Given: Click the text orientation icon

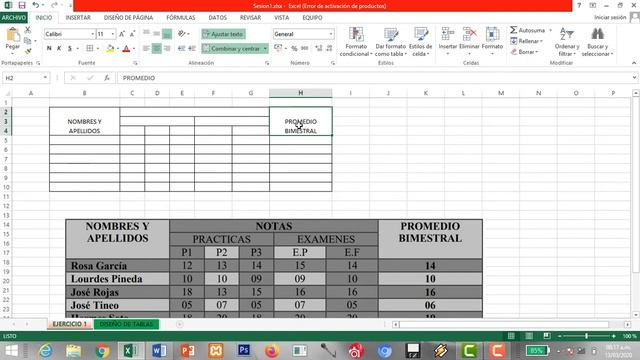Looking at the screenshot, I should click(182, 34).
